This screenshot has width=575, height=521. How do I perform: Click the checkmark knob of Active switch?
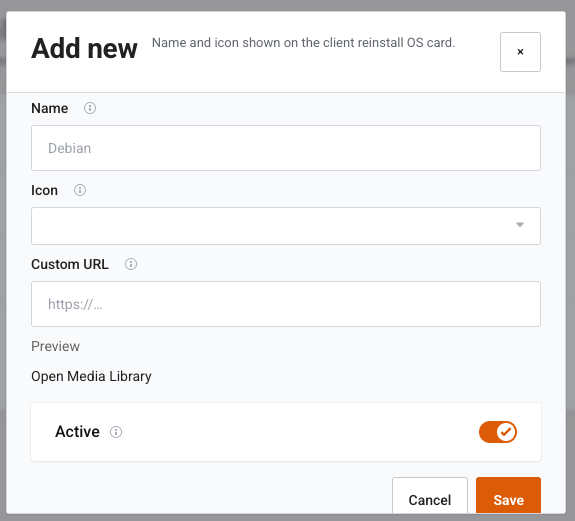[x=506, y=432]
